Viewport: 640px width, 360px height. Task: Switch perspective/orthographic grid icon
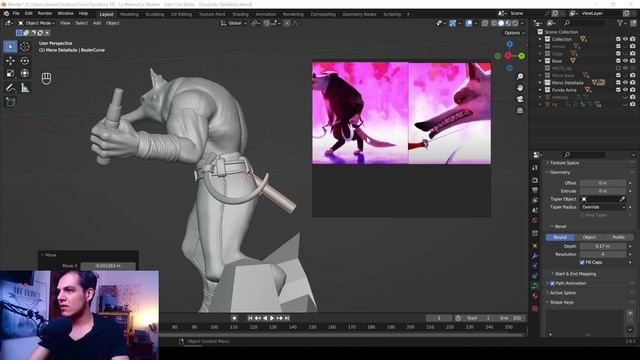coord(520,111)
